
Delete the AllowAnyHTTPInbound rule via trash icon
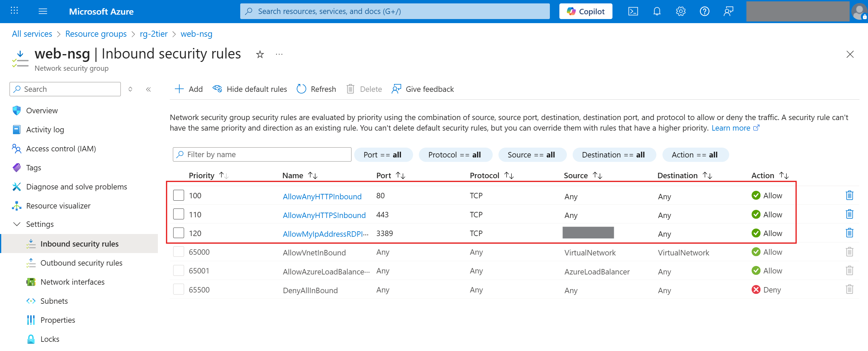(x=849, y=196)
